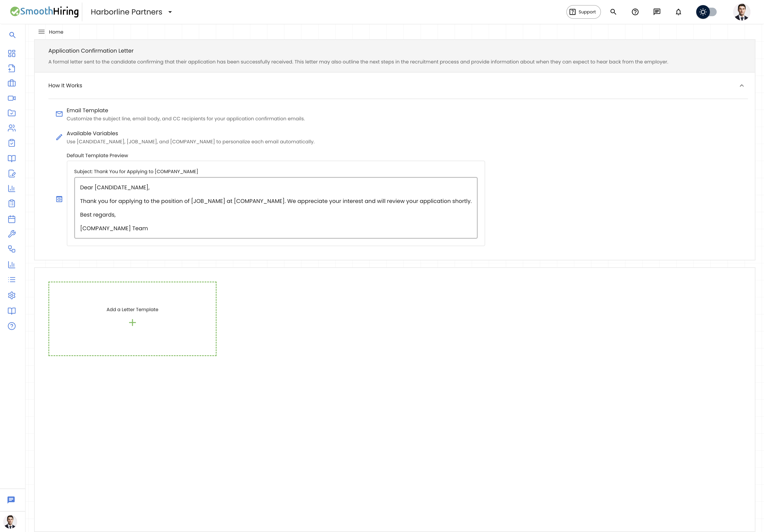Image resolution: width=764 pixels, height=532 pixels.
Task: Click the eye preview icon beside template
Action: click(59, 199)
